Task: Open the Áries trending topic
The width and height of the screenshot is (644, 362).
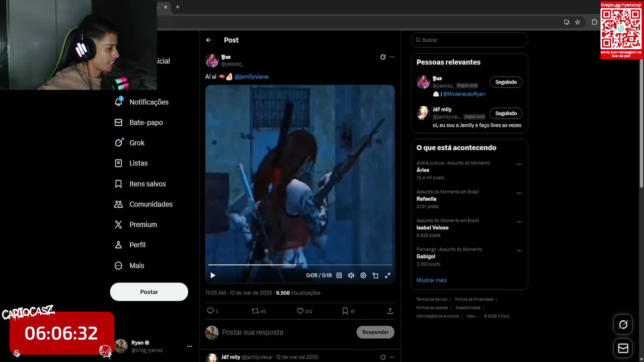Action: point(423,170)
